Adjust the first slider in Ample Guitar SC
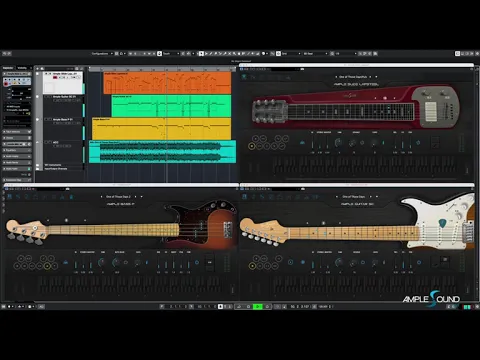 coord(313,264)
